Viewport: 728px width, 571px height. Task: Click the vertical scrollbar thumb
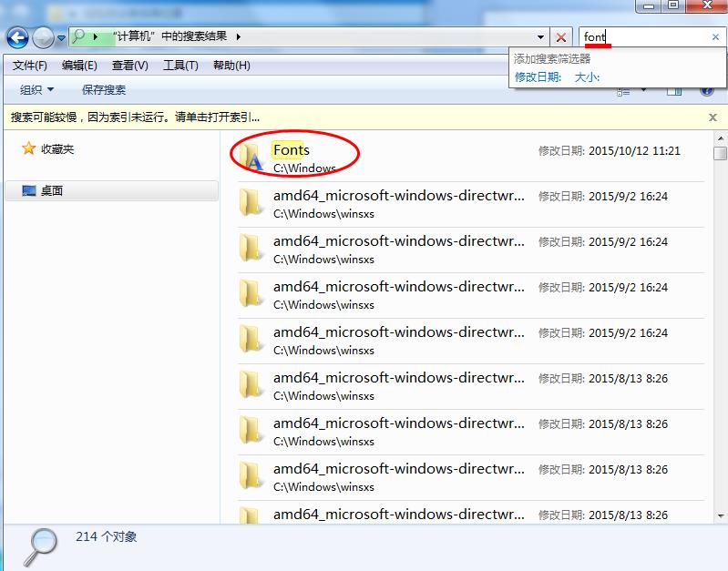pyautogui.click(x=720, y=153)
